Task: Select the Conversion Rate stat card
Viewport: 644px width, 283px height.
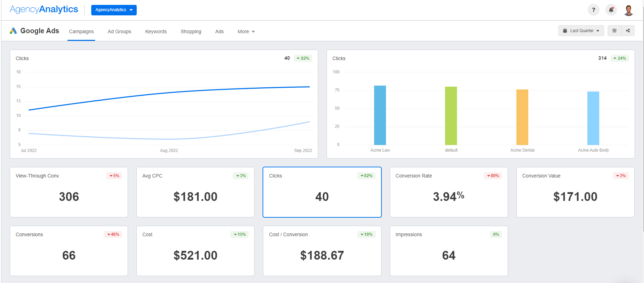Action: click(x=449, y=192)
